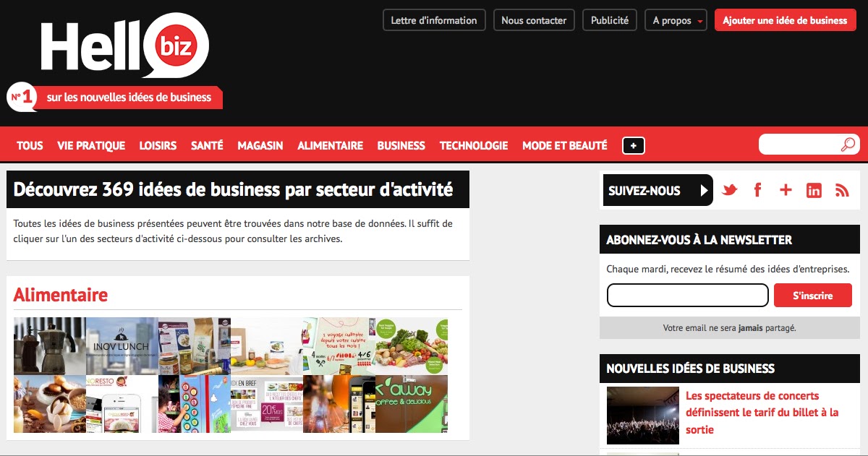
Task: Select the LOISIRS category
Action: tap(158, 145)
